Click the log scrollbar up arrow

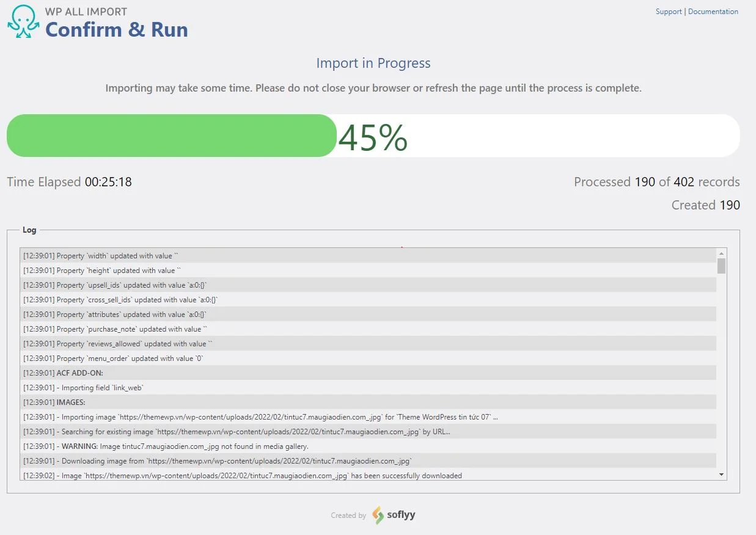[x=721, y=253]
